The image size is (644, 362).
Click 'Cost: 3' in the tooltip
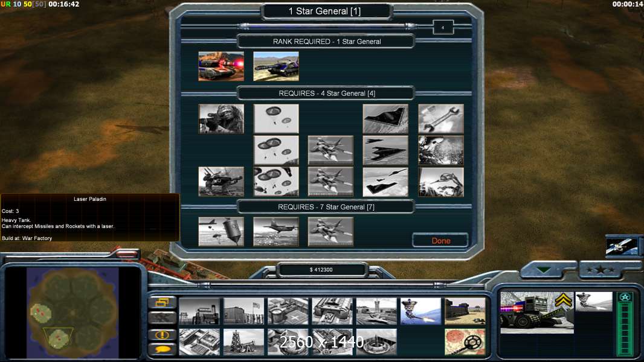10,211
